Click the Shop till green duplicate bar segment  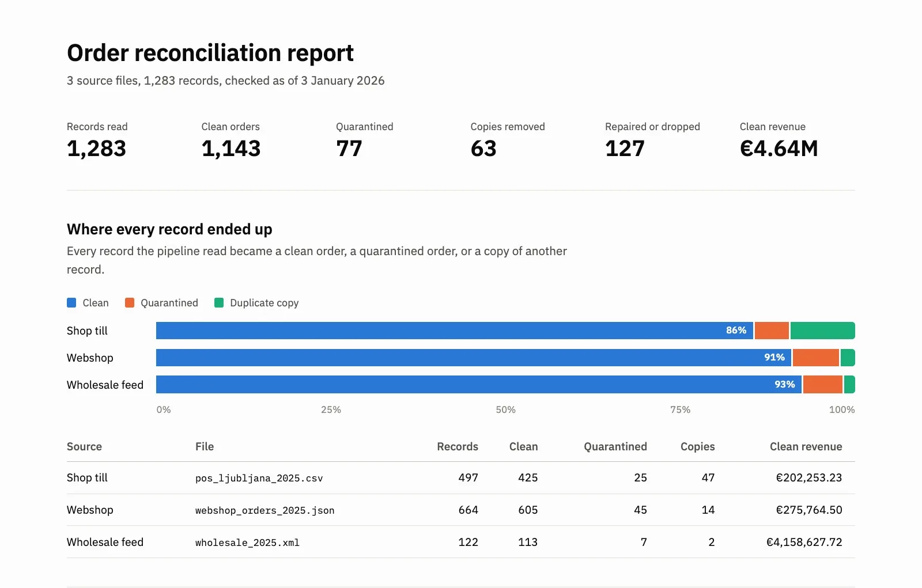click(x=823, y=331)
